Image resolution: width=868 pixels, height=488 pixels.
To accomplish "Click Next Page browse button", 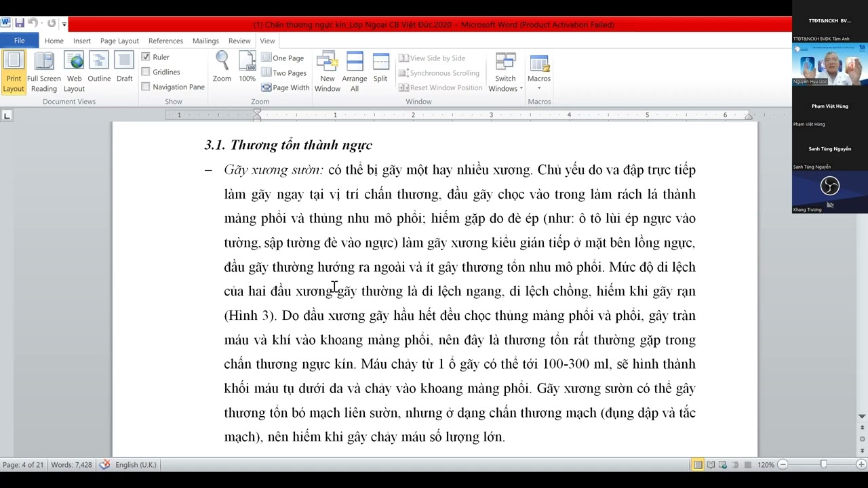I will (x=862, y=450).
